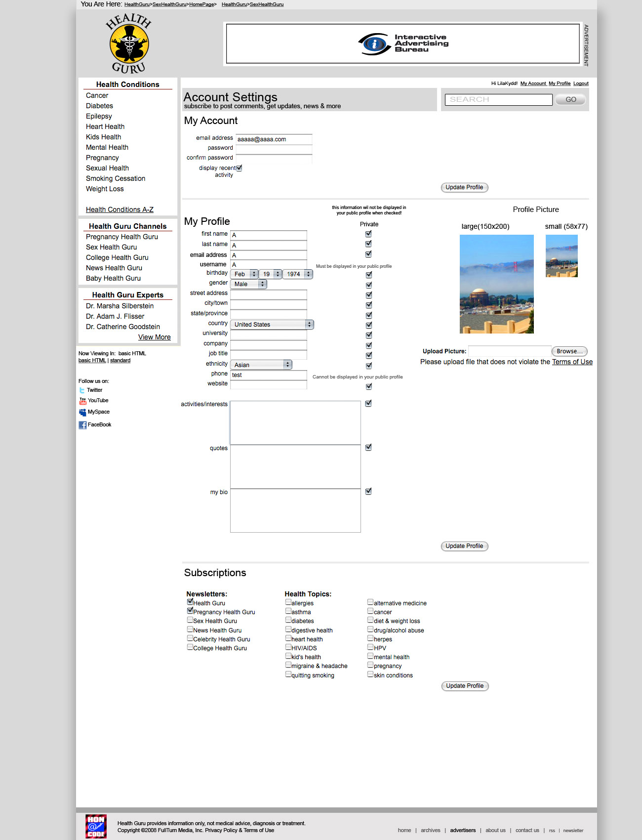The image size is (642, 840).
Task: Click the GO search button
Action: 570,99
